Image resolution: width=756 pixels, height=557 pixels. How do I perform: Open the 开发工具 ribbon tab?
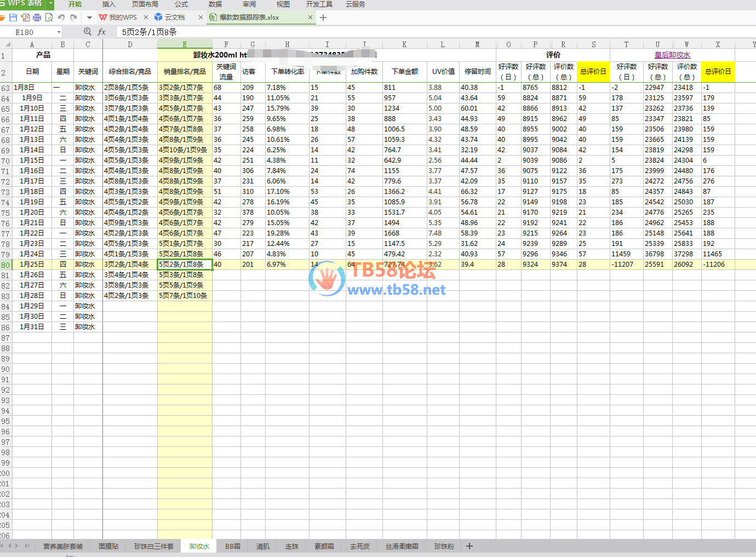tap(319, 4)
